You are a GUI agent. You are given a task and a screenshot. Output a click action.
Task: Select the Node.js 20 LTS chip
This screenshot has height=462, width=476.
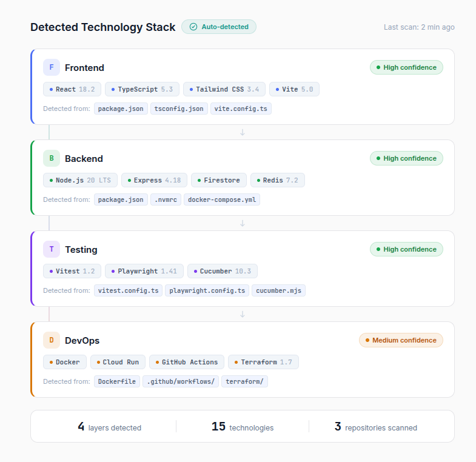point(80,180)
